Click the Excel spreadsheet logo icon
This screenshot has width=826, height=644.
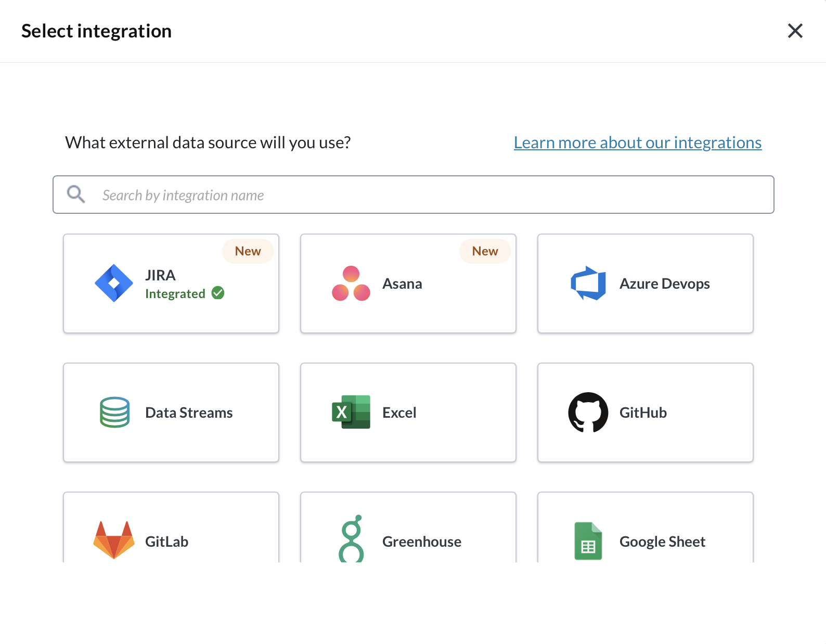tap(351, 412)
